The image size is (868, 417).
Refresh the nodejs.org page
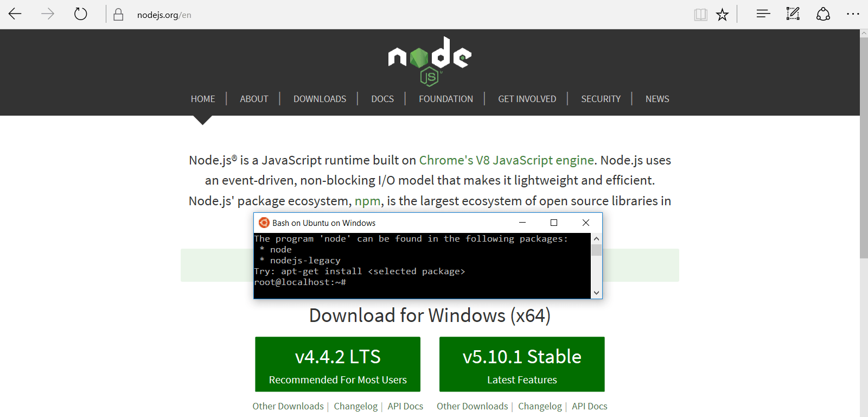point(81,14)
